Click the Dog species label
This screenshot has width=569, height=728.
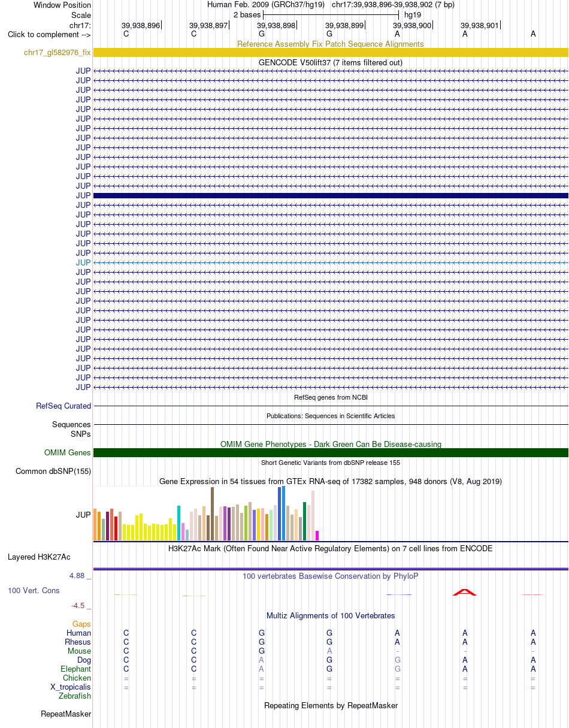[x=83, y=660]
